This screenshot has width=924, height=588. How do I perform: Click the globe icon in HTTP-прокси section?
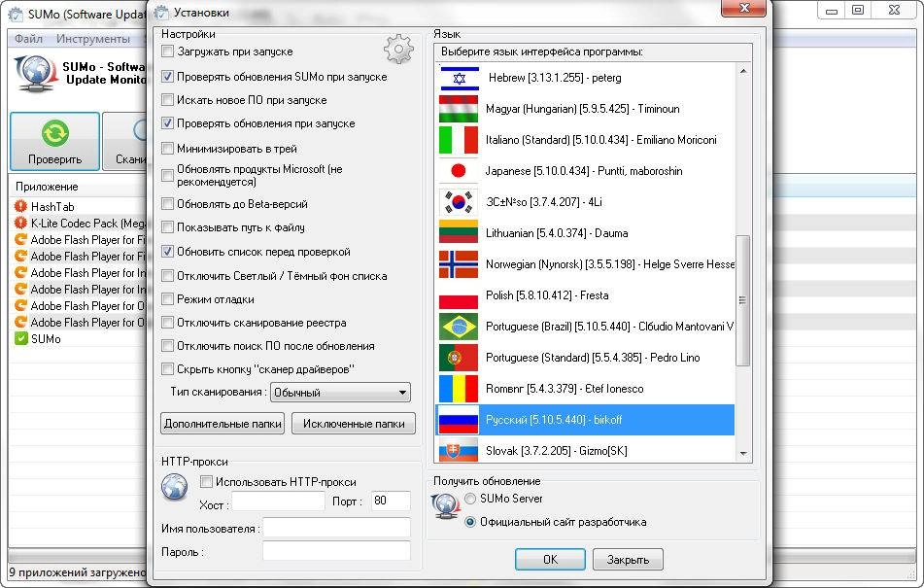175,488
